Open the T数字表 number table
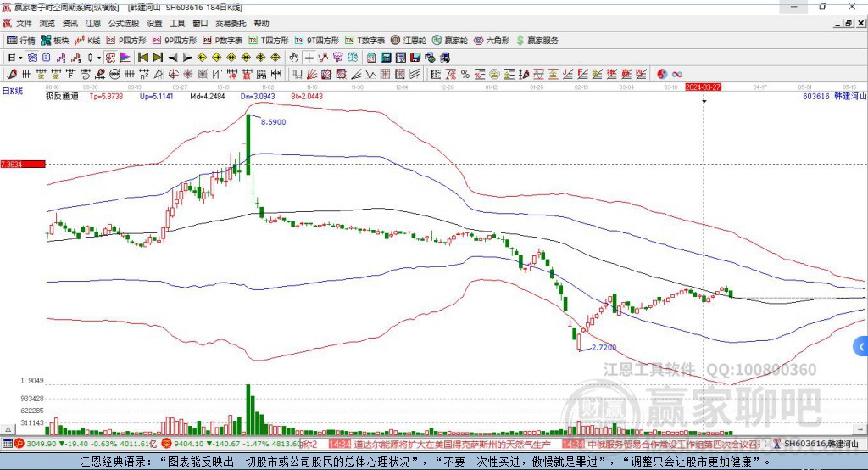 [364, 41]
